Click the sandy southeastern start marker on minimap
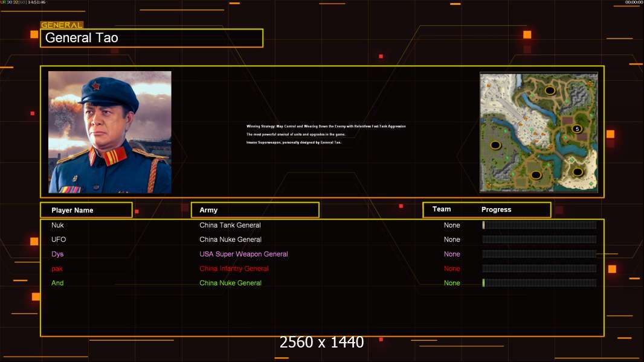The width and height of the screenshot is (644, 362). click(578, 172)
